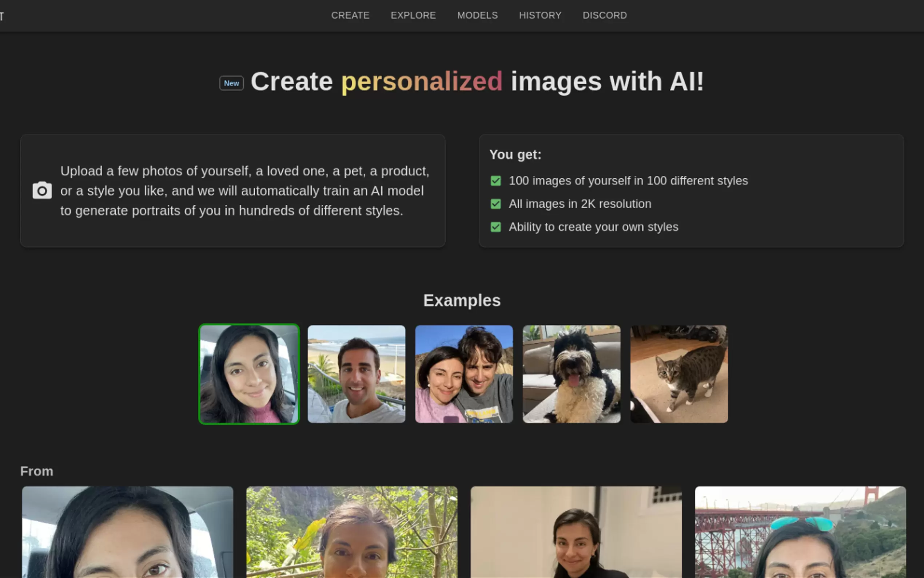Image resolution: width=924 pixels, height=578 pixels.
Task: Select the tabby cat example thumbnail
Action: [x=679, y=374]
